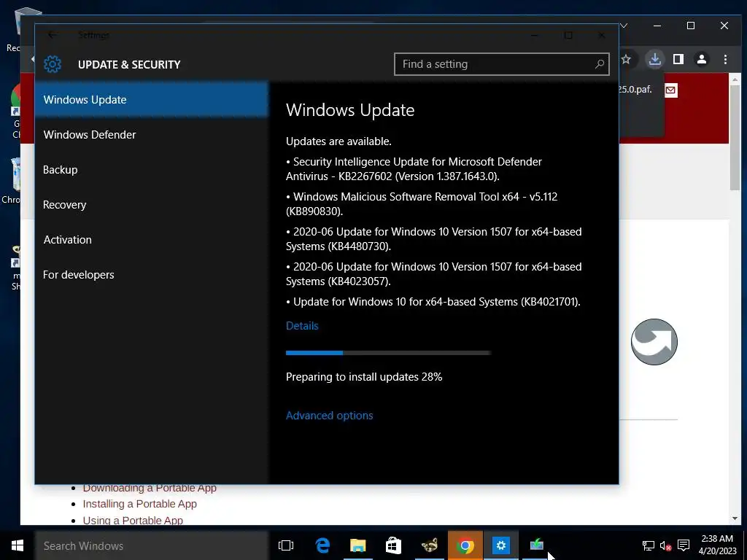The height and width of the screenshot is (560, 747).
Task: Click the Security Intelligence Update KB2267602 entry
Action: [x=414, y=169]
